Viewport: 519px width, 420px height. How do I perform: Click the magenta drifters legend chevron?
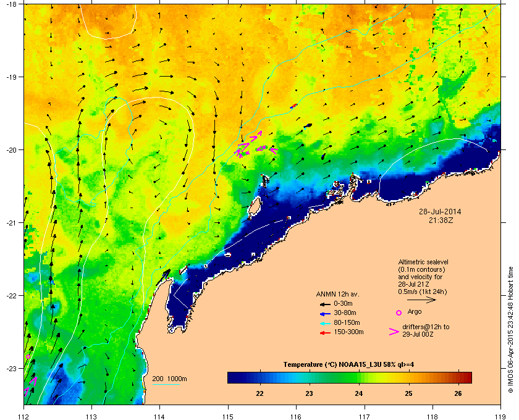point(394,332)
